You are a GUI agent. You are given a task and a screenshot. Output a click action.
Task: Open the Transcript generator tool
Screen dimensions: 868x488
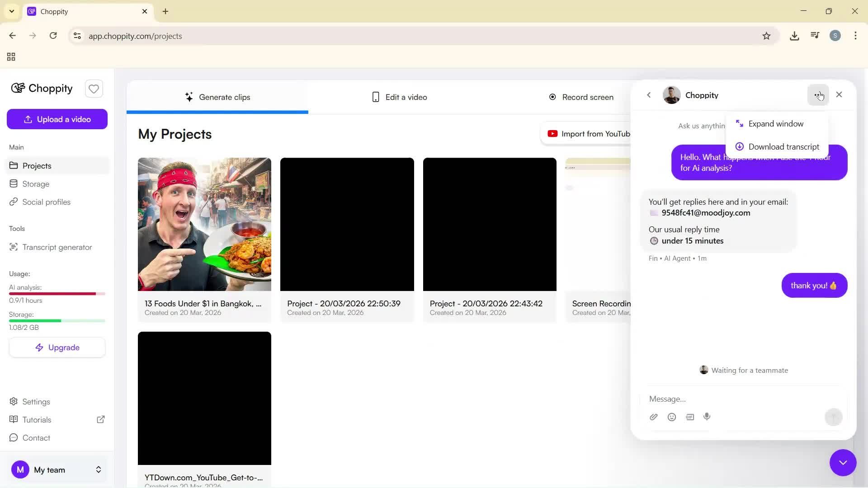(x=57, y=247)
